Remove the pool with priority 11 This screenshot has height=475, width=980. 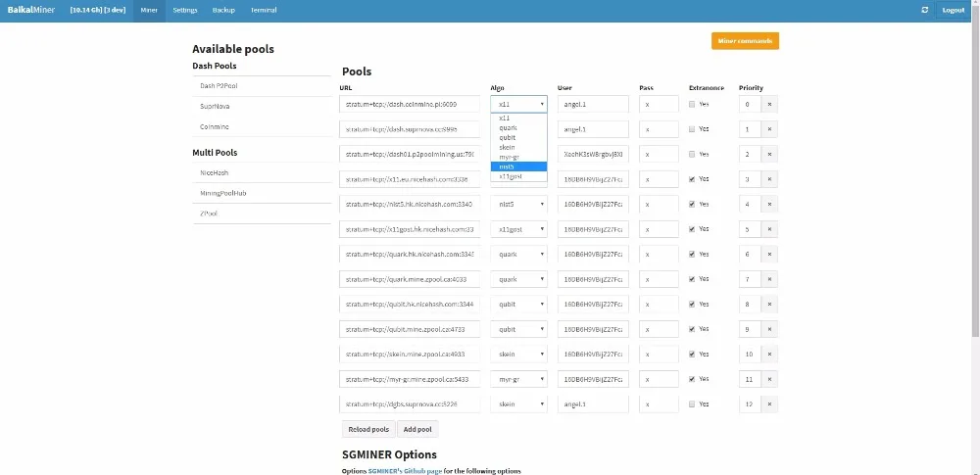point(769,379)
